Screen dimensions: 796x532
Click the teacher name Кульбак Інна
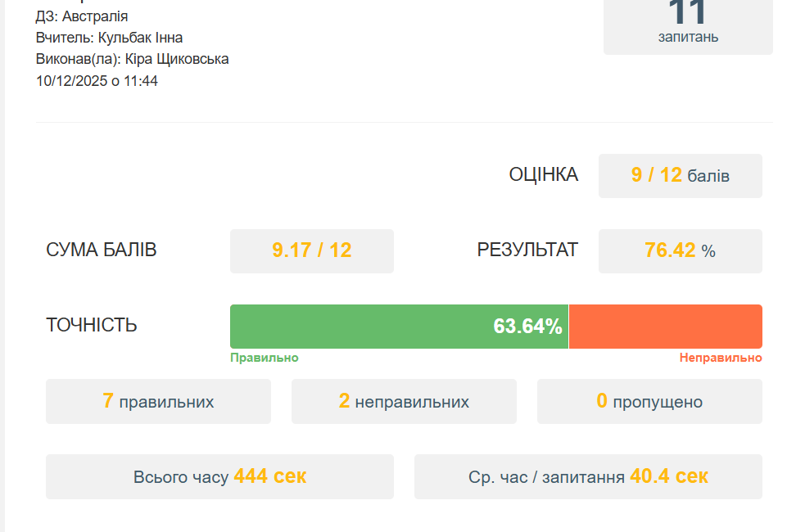point(140,38)
